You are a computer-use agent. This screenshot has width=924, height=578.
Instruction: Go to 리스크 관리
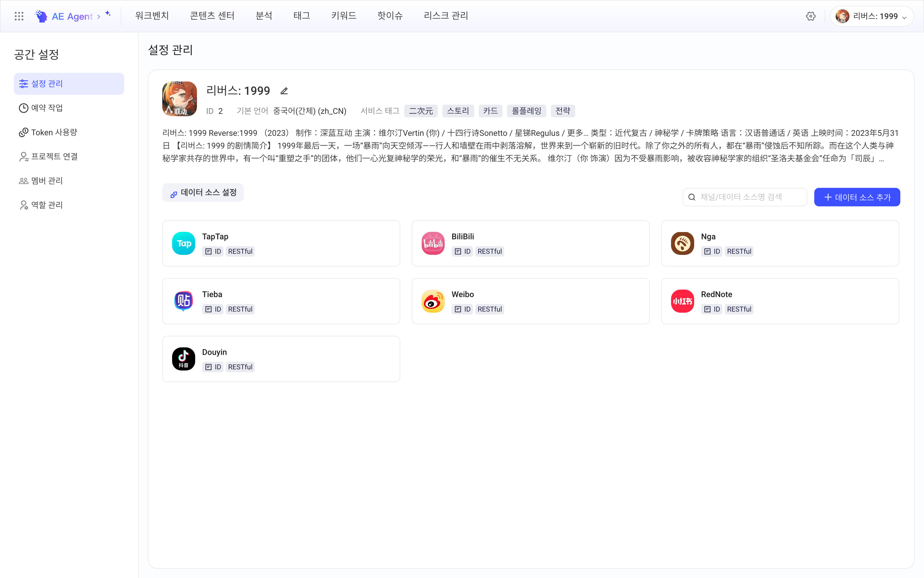click(x=446, y=16)
